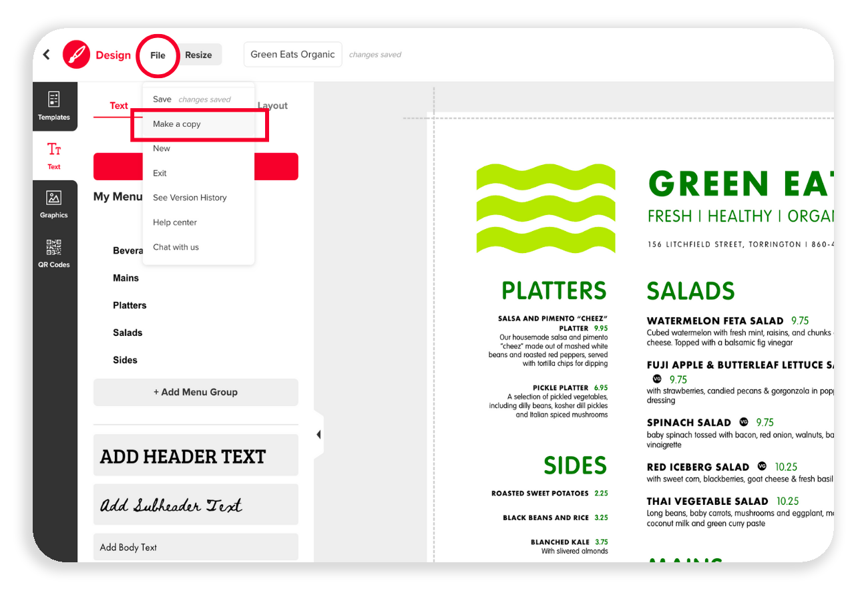Select SPINACH SALAD item title
Image resolution: width=868 pixels, height=601 pixels.
pos(689,423)
